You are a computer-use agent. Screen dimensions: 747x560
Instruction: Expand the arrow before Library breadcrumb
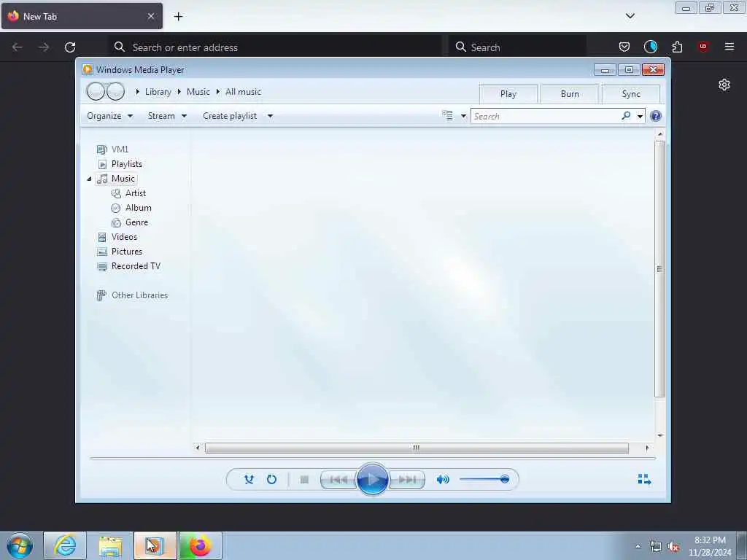point(138,92)
